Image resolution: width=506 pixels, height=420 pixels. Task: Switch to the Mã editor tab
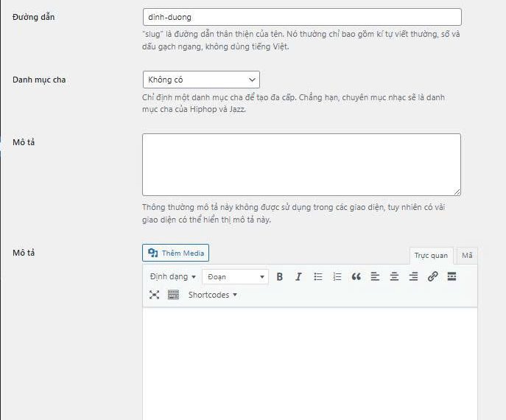(467, 256)
